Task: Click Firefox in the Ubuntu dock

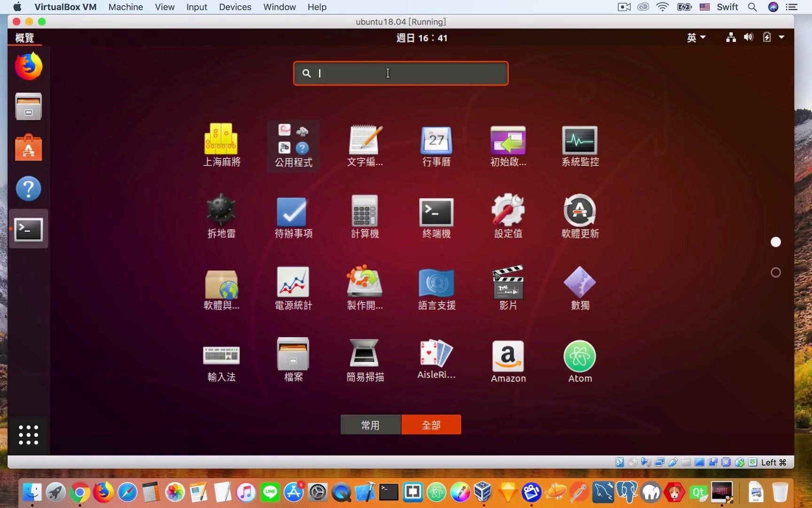Action: (x=28, y=66)
